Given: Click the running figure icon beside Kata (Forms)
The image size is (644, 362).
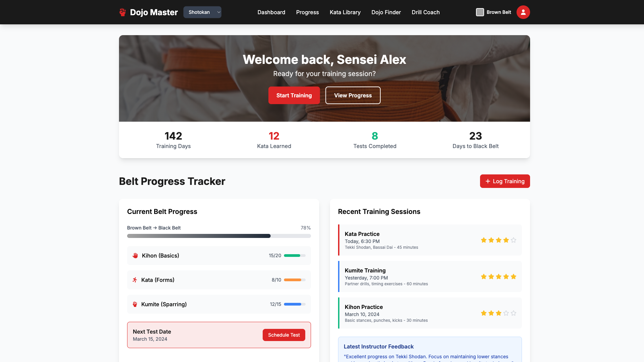Looking at the screenshot, I should click(x=135, y=280).
